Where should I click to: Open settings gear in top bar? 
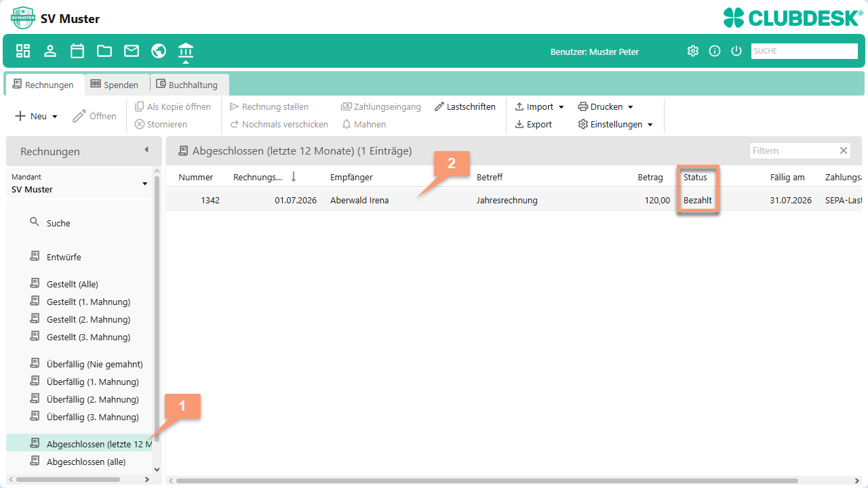pos(693,51)
